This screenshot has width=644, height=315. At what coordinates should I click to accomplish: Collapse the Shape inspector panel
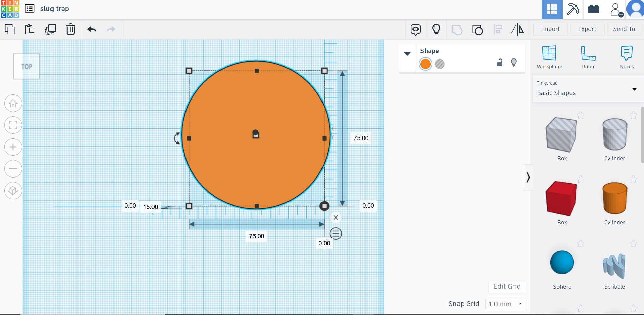(407, 54)
